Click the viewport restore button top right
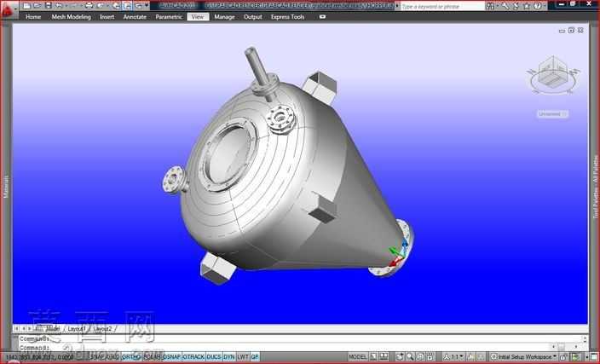Image resolution: width=600 pixels, height=364 pixels. pyautogui.click(x=571, y=30)
